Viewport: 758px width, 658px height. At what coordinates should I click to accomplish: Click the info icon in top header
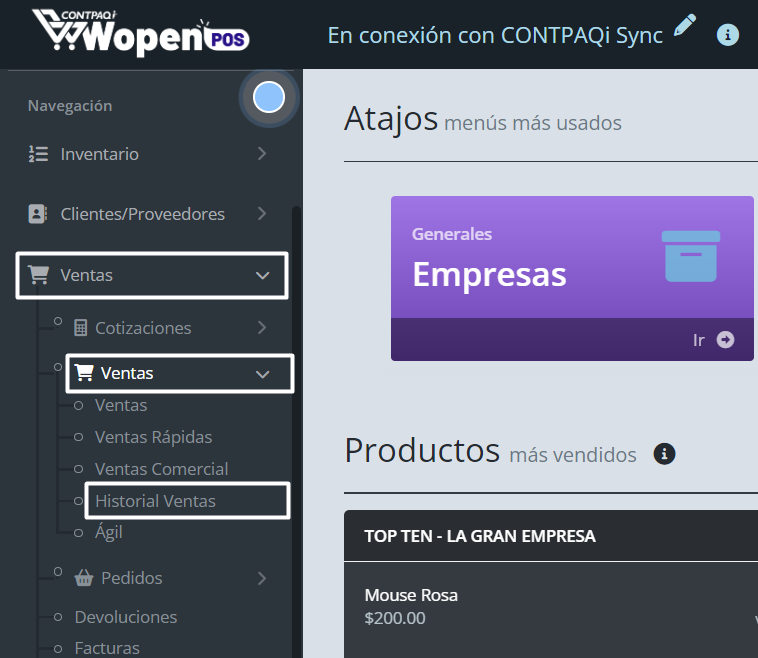click(x=728, y=35)
